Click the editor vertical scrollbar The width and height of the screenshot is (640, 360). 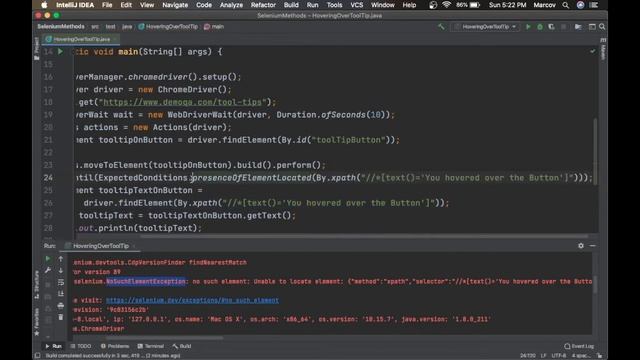596,151
